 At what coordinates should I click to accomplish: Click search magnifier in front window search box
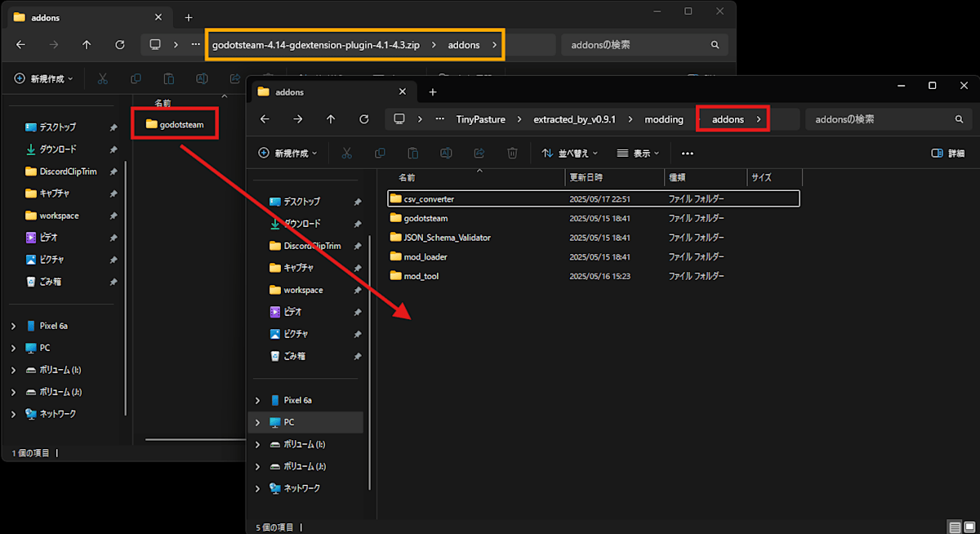[959, 119]
